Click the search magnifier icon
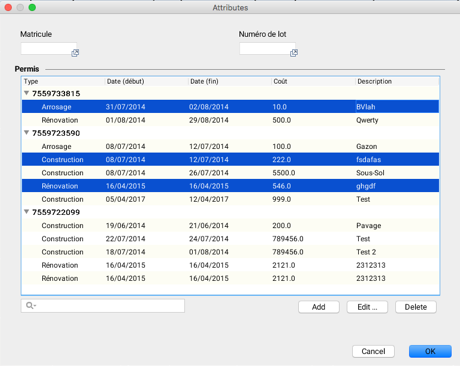The height and width of the screenshot is (366, 460). (30, 305)
